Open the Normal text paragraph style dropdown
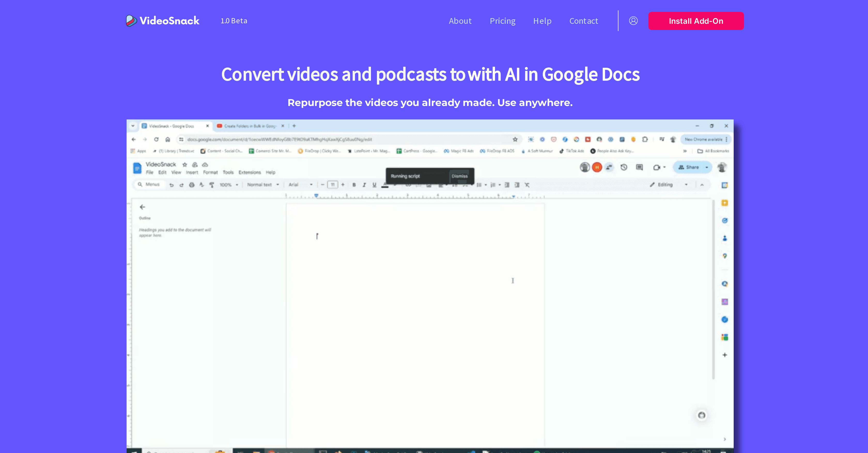The width and height of the screenshot is (868, 453). tap(262, 185)
